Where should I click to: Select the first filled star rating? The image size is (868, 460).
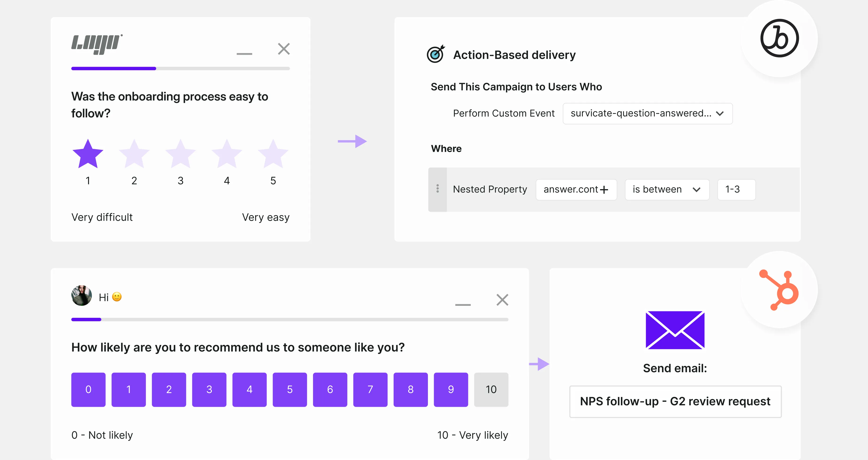[x=88, y=154]
